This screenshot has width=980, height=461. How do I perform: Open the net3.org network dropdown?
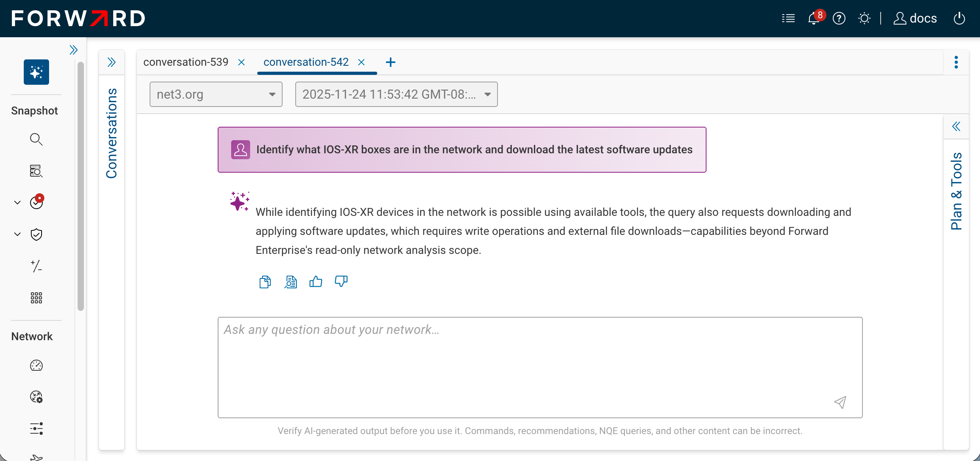pyautogui.click(x=216, y=94)
